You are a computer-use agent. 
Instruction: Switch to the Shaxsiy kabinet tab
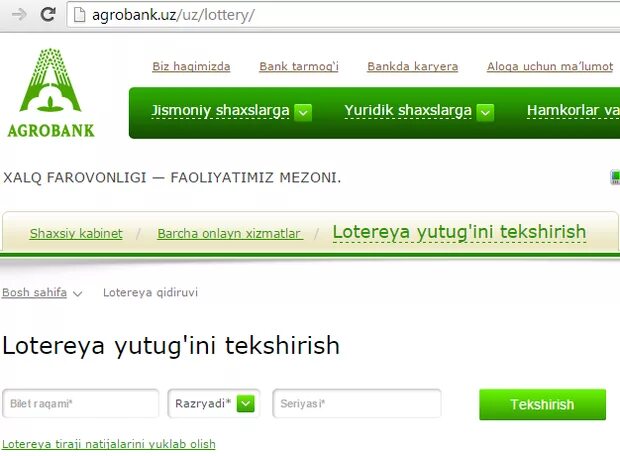click(x=76, y=234)
